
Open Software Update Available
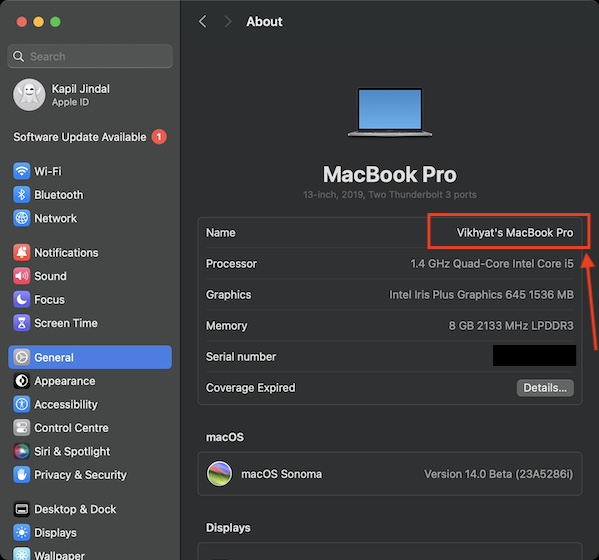click(90, 137)
